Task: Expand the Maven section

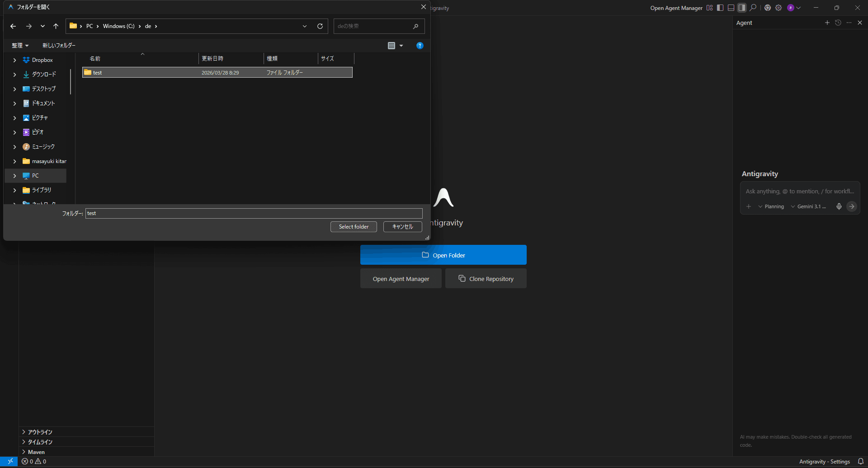Action: pos(36,452)
